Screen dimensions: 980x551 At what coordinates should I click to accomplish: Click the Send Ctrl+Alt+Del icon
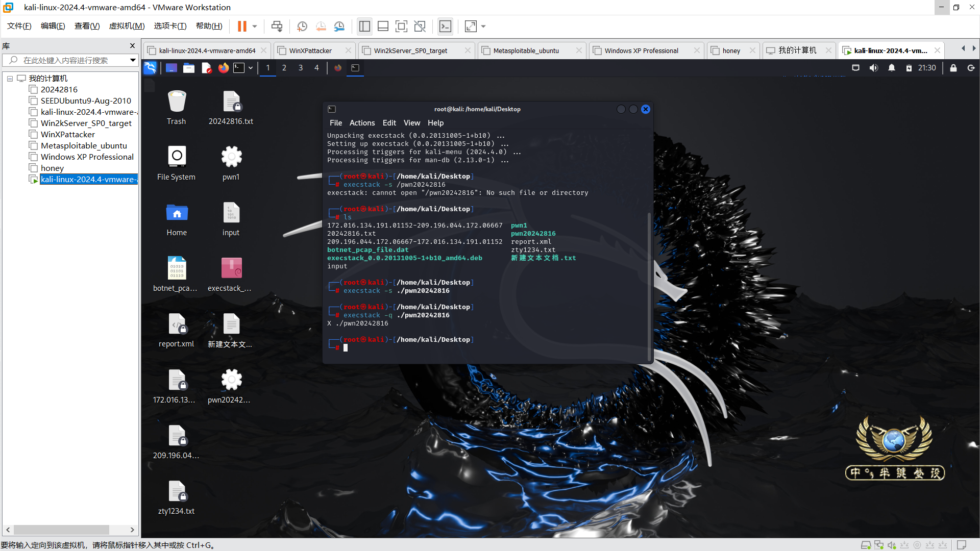click(x=277, y=26)
